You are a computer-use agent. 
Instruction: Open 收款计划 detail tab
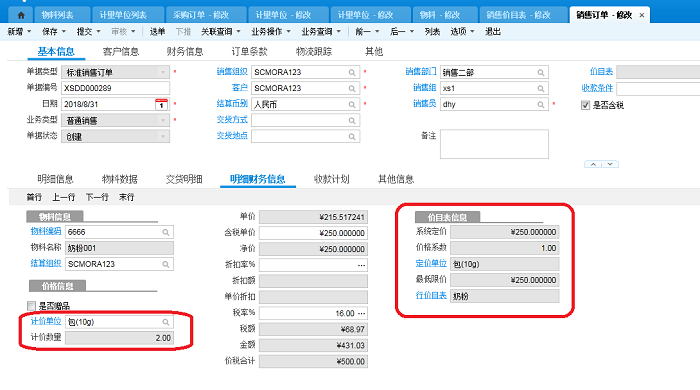332,179
